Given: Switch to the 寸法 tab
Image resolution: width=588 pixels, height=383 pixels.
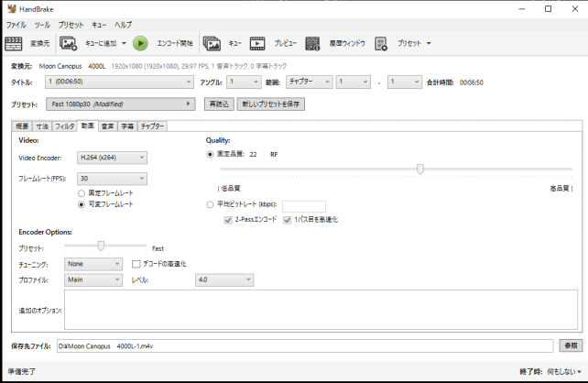Looking at the screenshot, I should click(42, 126).
